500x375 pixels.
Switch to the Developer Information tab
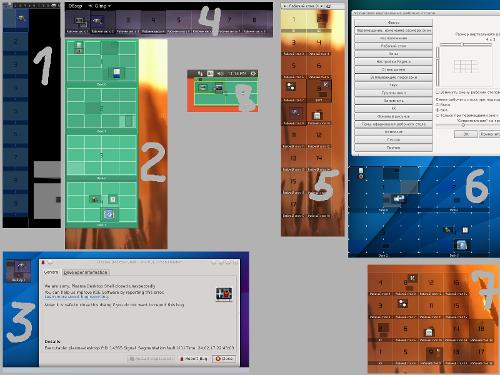point(85,272)
